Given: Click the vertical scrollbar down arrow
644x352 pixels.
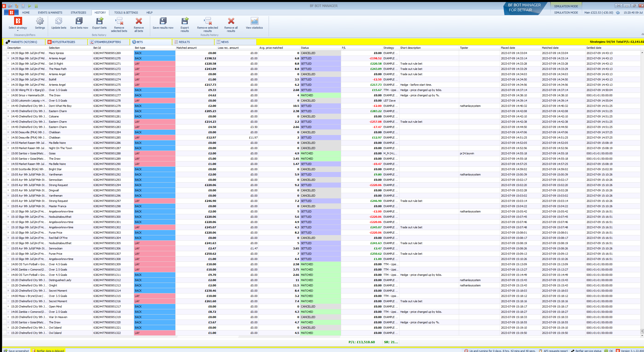Looking at the screenshot, I should (x=642, y=335).
